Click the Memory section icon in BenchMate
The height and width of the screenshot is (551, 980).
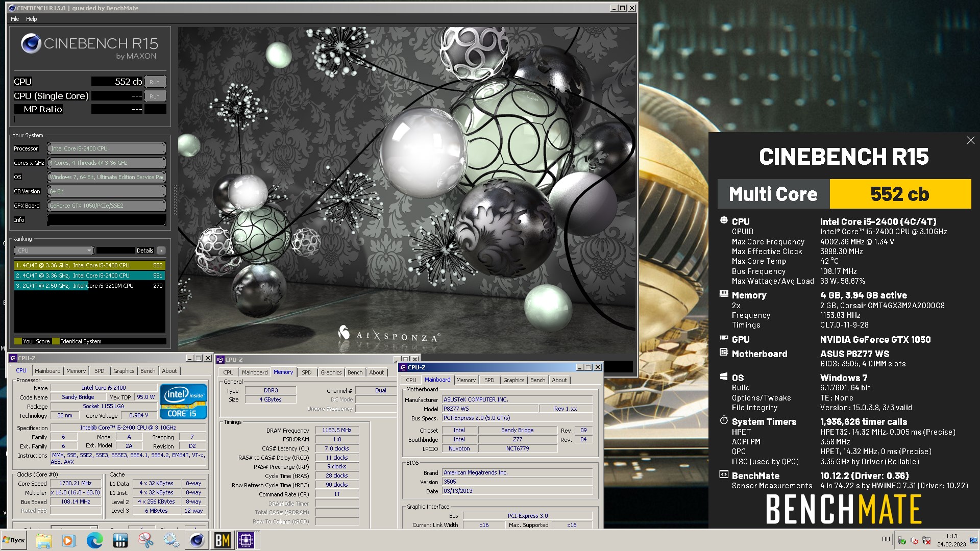pos(724,294)
